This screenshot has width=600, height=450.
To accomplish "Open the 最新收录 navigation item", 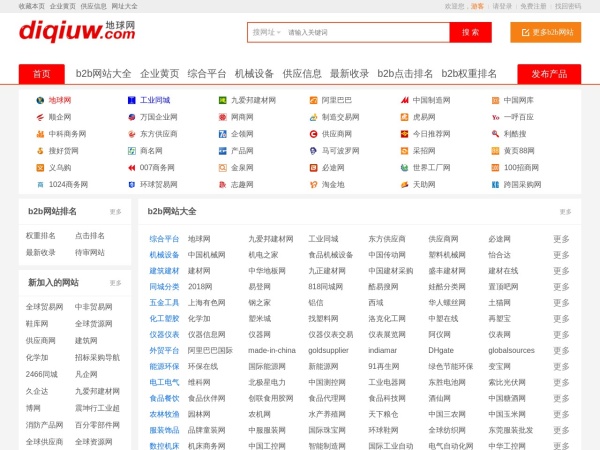I will point(350,74).
